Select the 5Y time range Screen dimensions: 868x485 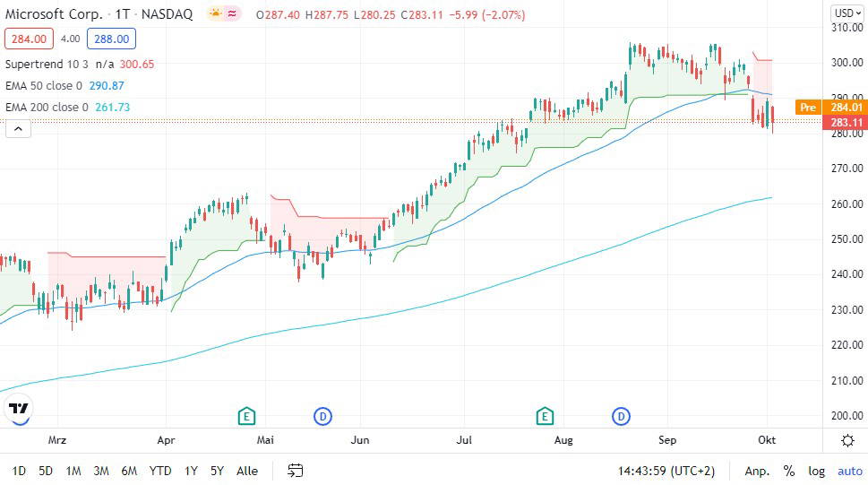pos(217,471)
